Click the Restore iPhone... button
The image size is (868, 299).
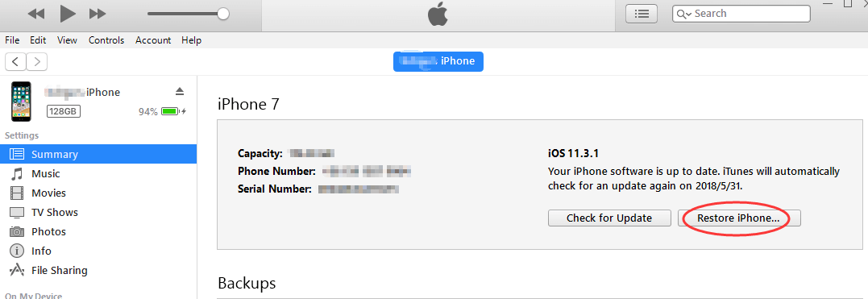coord(739,218)
